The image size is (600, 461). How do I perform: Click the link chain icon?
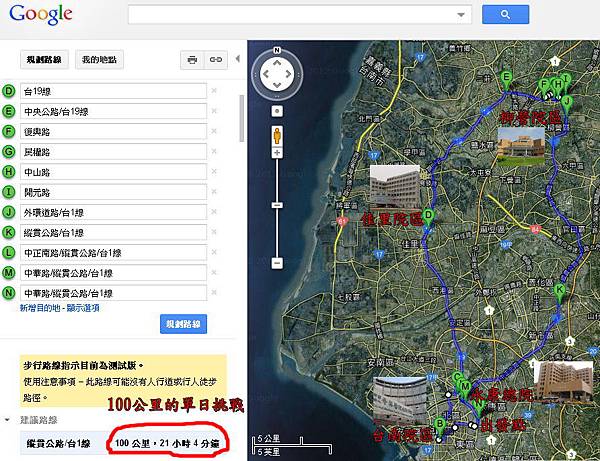coord(216,60)
